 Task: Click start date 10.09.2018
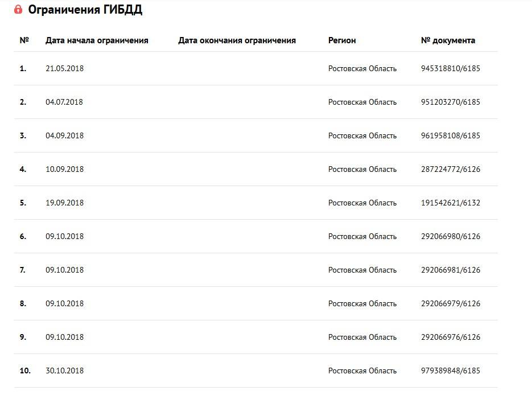click(x=64, y=169)
